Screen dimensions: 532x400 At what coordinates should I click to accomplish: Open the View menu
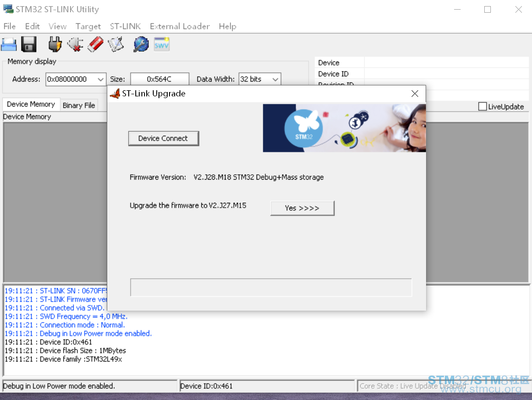coord(57,26)
